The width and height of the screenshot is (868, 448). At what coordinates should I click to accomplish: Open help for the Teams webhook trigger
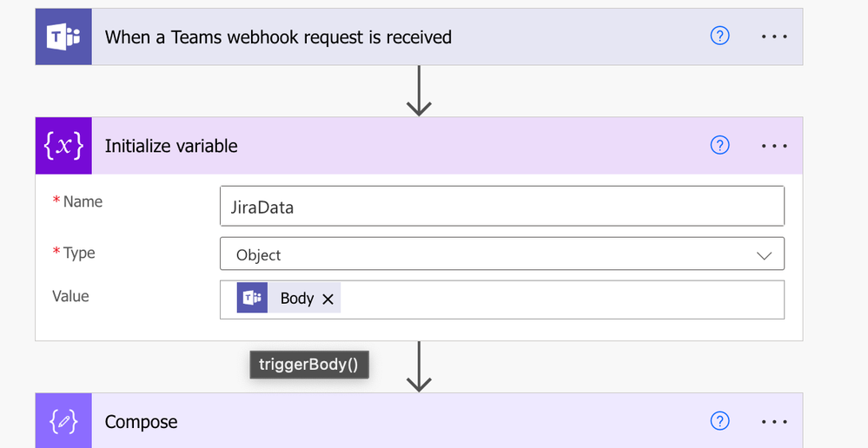(720, 36)
